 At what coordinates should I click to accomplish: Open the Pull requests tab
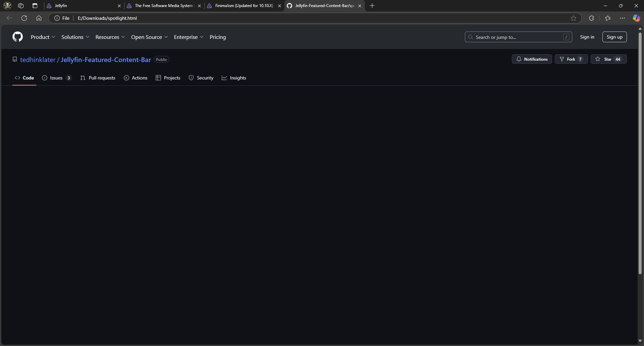[x=98, y=78]
